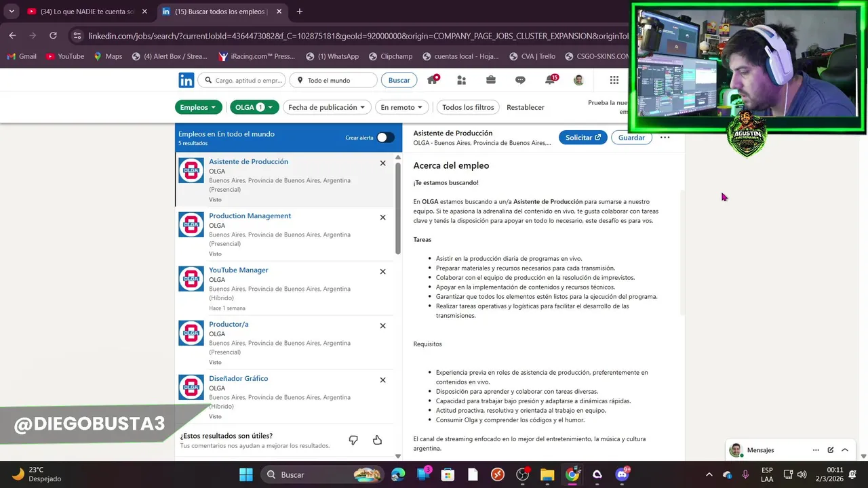Open File Explorer from taskbar
This screenshot has height=488, width=868.
point(547,474)
